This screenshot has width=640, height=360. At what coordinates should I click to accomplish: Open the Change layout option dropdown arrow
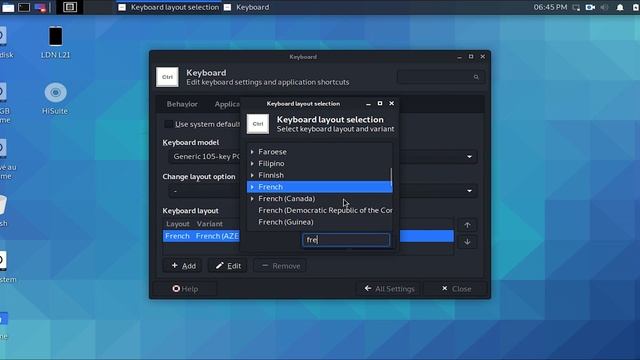coord(469,191)
